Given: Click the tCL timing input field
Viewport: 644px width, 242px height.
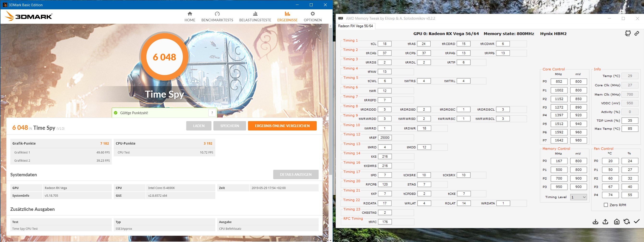Looking at the screenshot, I should (384, 44).
